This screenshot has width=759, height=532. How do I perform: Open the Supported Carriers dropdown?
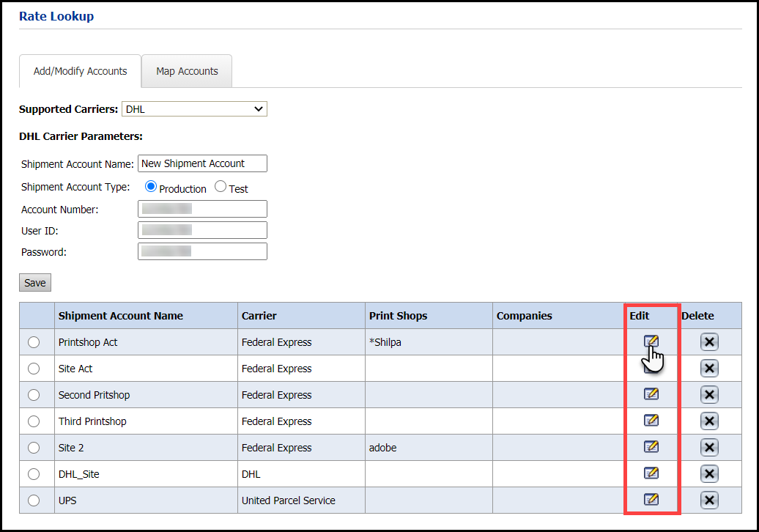194,109
